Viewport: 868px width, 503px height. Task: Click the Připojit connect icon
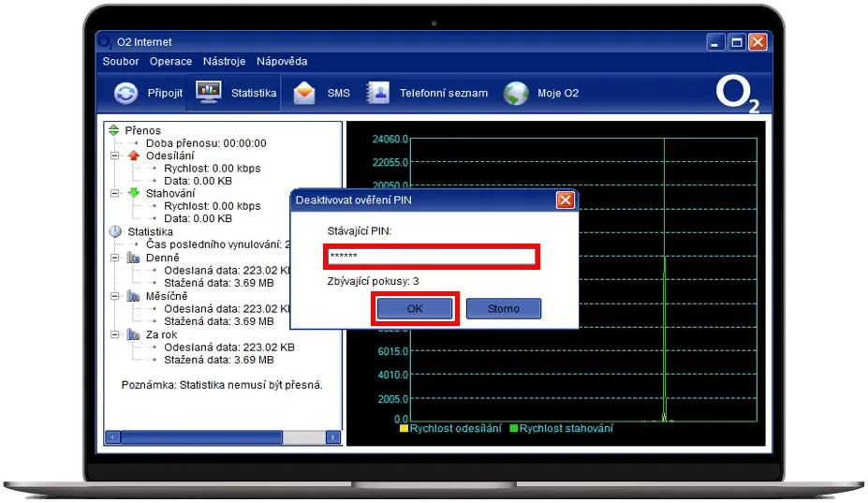(125, 94)
